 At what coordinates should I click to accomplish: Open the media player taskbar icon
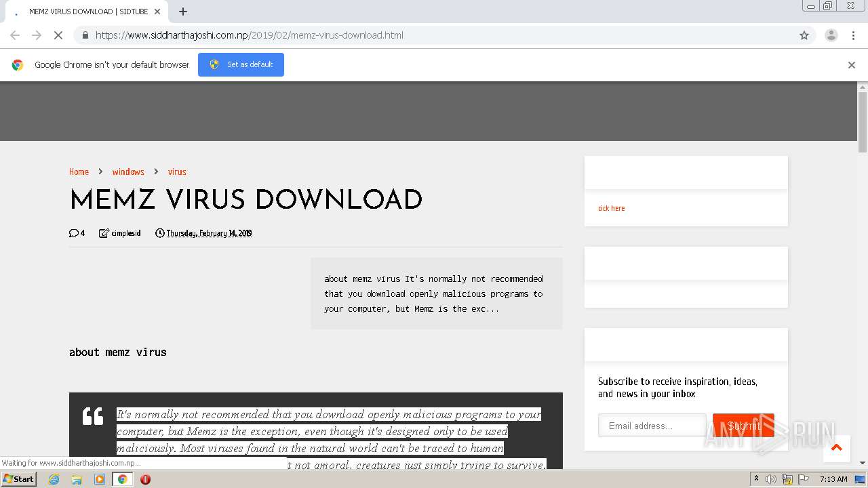point(100,479)
